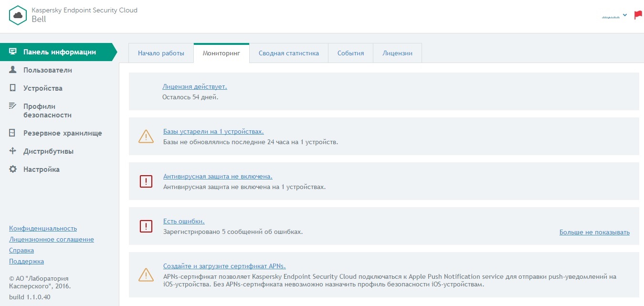Image resolution: width=644 pixels, height=306 pixels.
Task: Open the Сводная статистика tab
Action: [288, 53]
